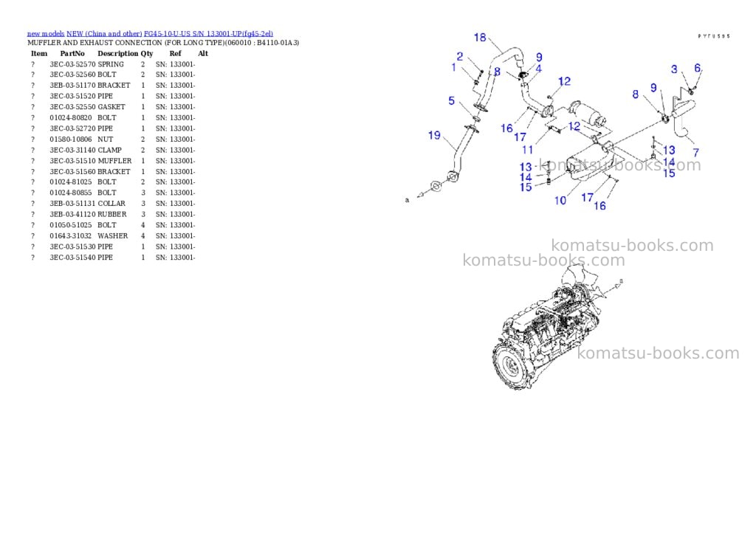The image size is (756, 535).
Task: Click the 'Qty' column header
Action: coord(147,53)
